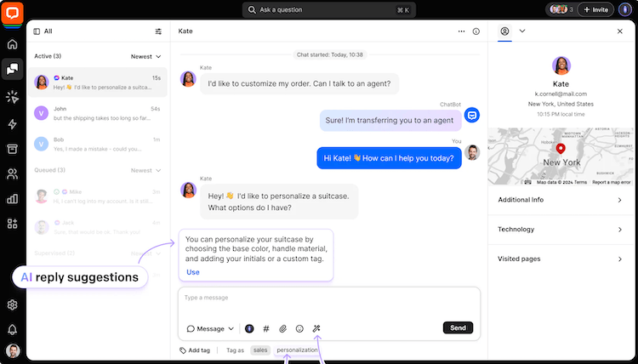Open Jack's queued chat
638x364 pixels.
(x=98, y=227)
